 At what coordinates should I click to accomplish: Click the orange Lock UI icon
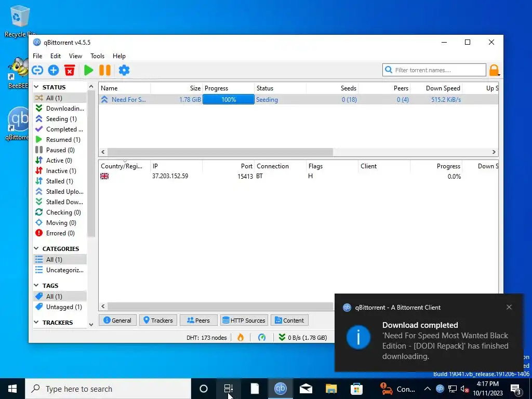pyautogui.click(x=494, y=70)
